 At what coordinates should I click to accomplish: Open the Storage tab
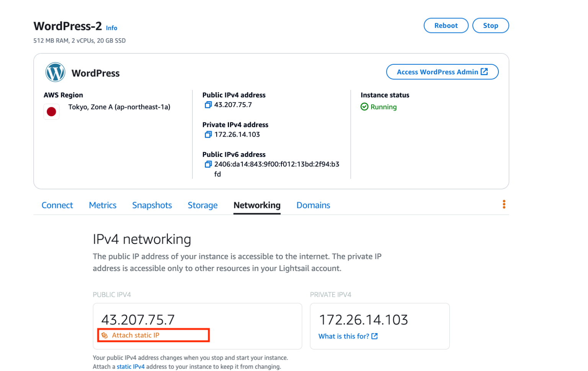[203, 205]
